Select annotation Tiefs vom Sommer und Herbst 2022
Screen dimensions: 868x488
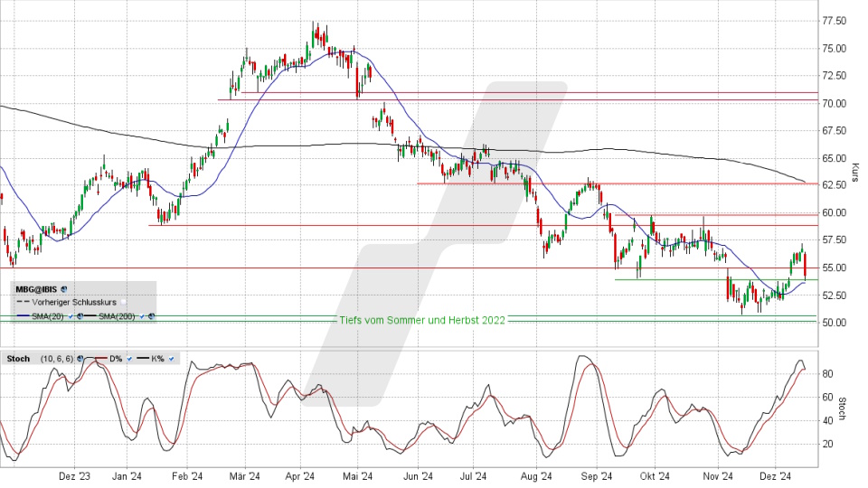click(422, 320)
